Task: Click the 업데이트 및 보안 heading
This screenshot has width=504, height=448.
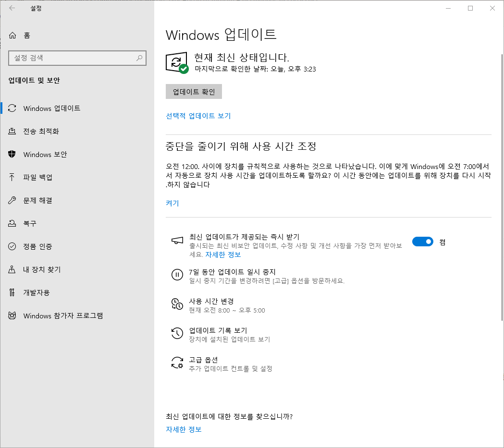Action: (x=34, y=80)
